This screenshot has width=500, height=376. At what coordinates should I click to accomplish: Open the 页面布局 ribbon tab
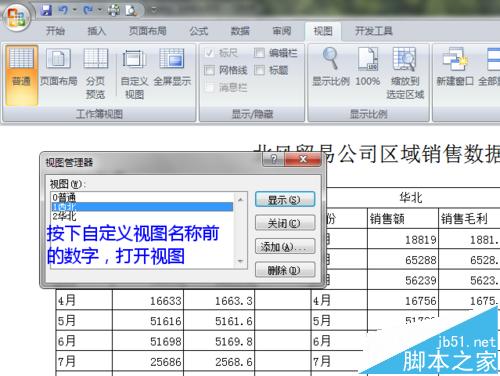(x=148, y=31)
